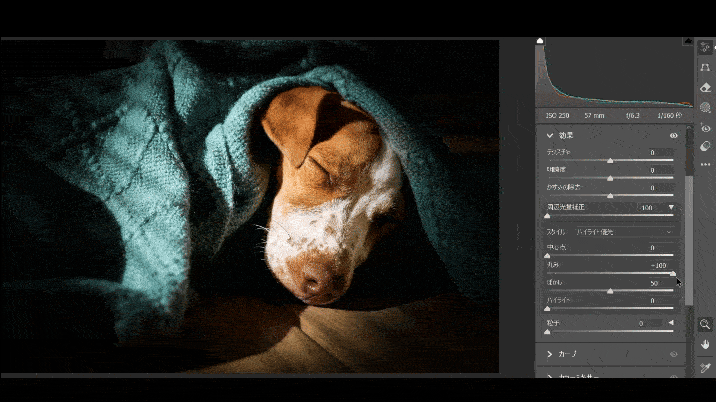Select the Hand pan tool

705,345
